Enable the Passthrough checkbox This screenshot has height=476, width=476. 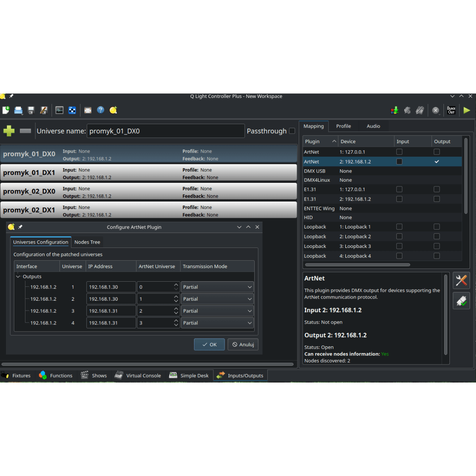tap(292, 131)
